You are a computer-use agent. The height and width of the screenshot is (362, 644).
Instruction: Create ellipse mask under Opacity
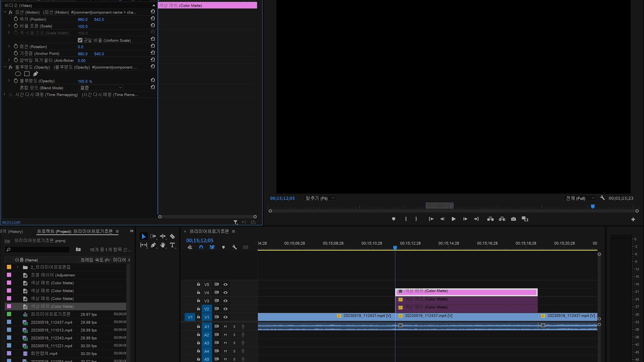[x=18, y=74]
